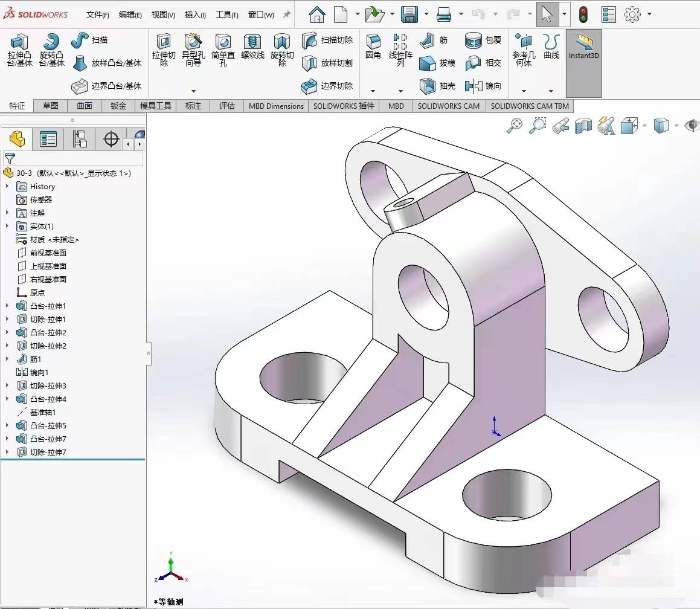Image resolution: width=700 pixels, height=609 pixels.
Task: Open the 插入 (Insert) menu
Action: pyautogui.click(x=194, y=14)
